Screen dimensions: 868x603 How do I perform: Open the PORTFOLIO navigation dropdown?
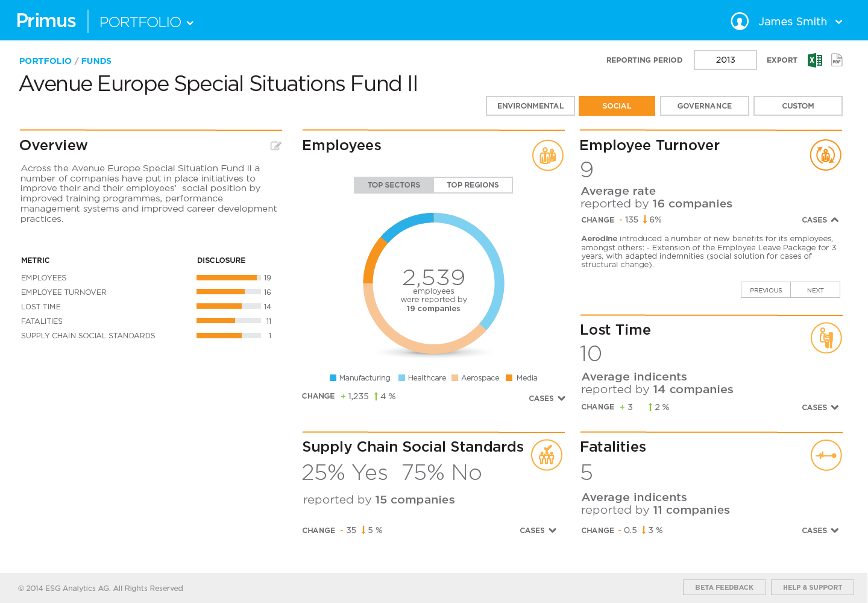[x=146, y=22]
